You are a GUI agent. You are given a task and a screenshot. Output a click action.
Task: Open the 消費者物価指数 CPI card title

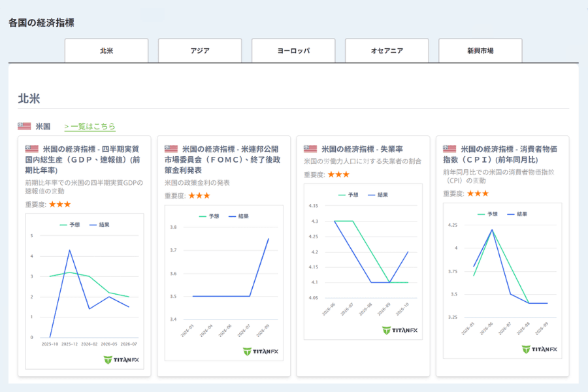[x=500, y=154]
